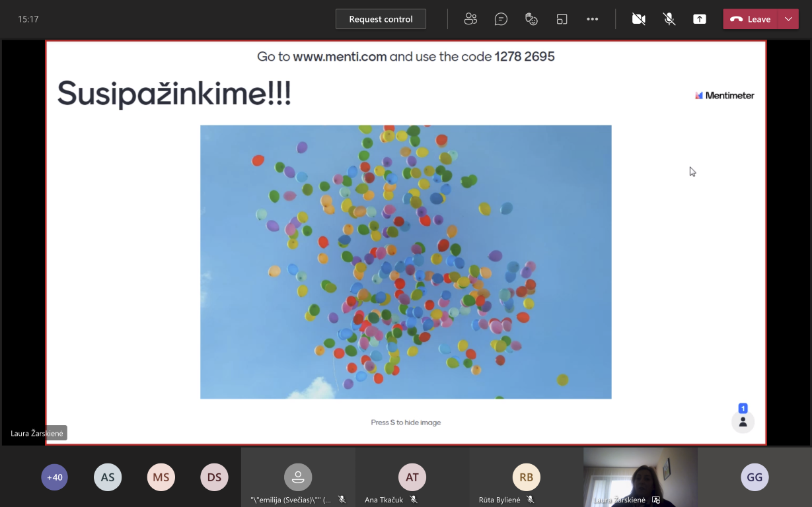The image size is (812, 507).
Task: Click the Mentimeter participant count icon
Action: tap(743, 421)
